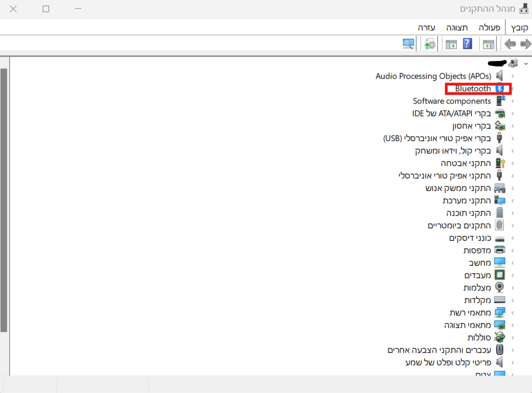
Task: Expand התקני אבטחה chevron
Action: (513, 163)
